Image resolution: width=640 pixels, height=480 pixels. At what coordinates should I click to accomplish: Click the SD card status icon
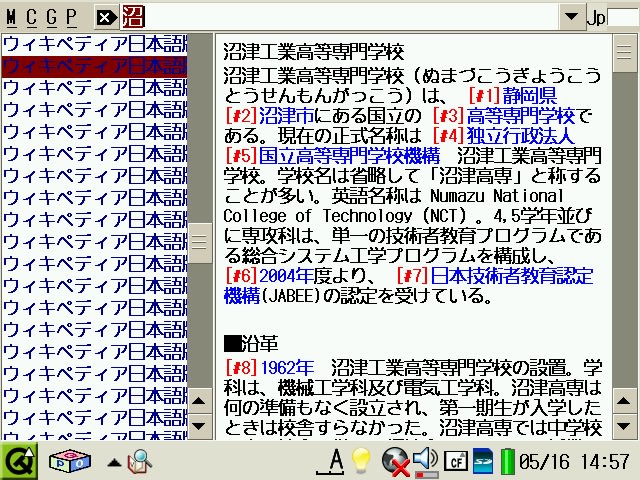tap(483, 462)
